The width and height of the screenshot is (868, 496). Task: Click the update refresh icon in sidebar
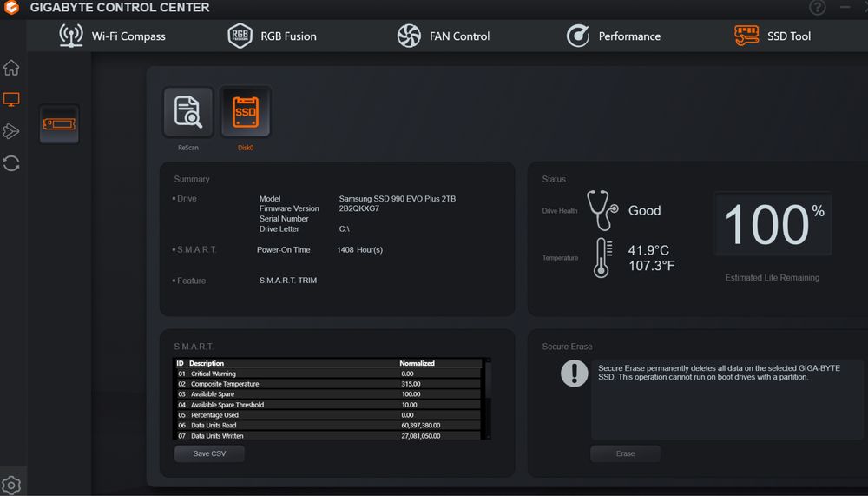pyautogui.click(x=11, y=163)
